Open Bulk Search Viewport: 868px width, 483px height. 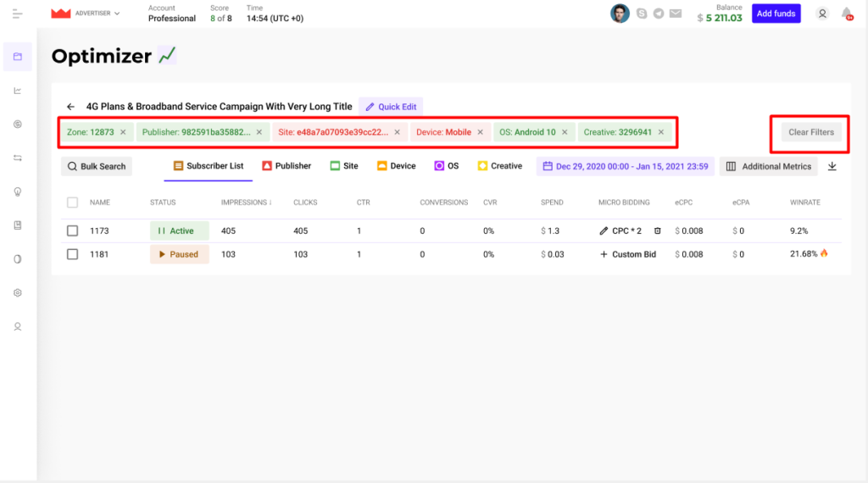[97, 166]
